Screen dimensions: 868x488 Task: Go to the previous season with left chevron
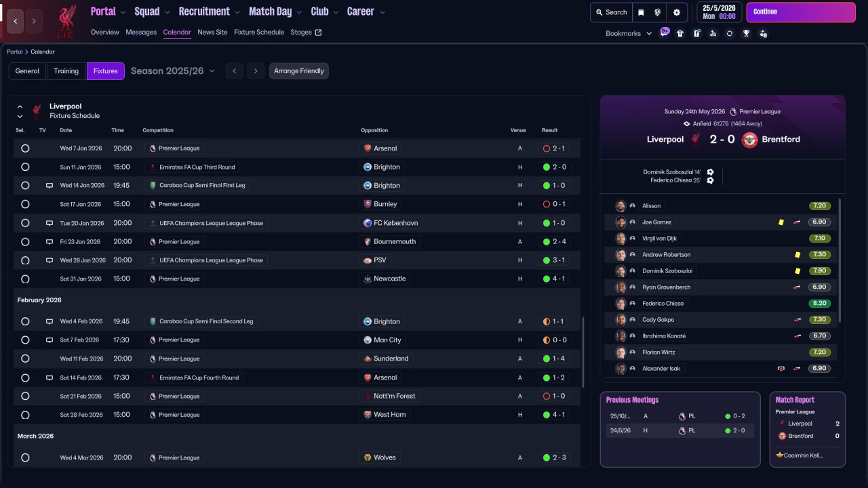click(x=235, y=71)
